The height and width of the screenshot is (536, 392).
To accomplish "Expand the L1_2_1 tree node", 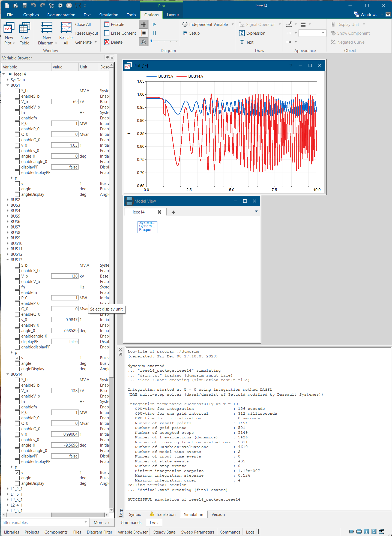I will pos(8,489).
